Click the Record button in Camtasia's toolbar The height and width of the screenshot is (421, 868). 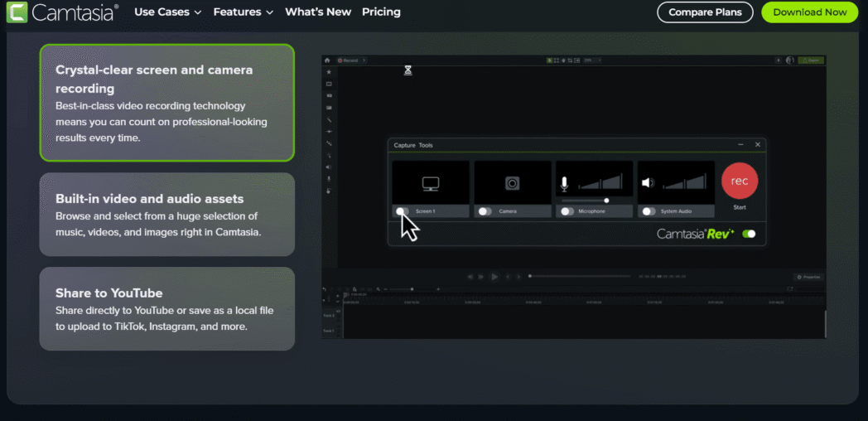click(348, 60)
